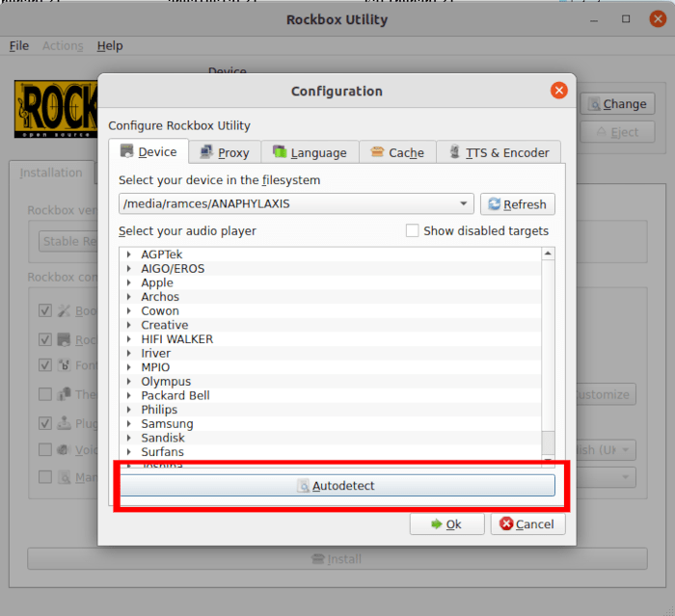The width and height of the screenshot is (675, 616).
Task: Switch to the Device tab
Action: pos(148,152)
